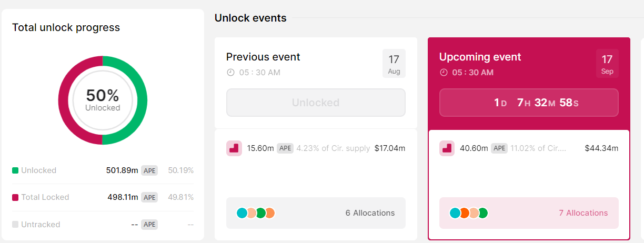
Task: Click the APE tag in the Upcoming event card
Action: (x=499, y=148)
